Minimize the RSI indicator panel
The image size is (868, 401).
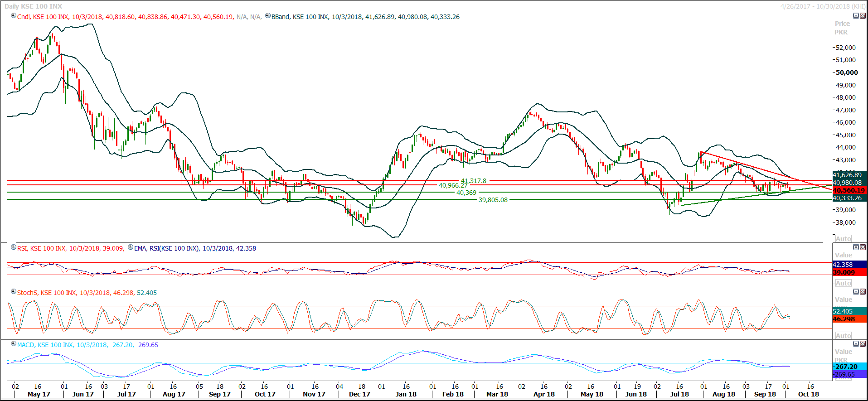coord(856,247)
